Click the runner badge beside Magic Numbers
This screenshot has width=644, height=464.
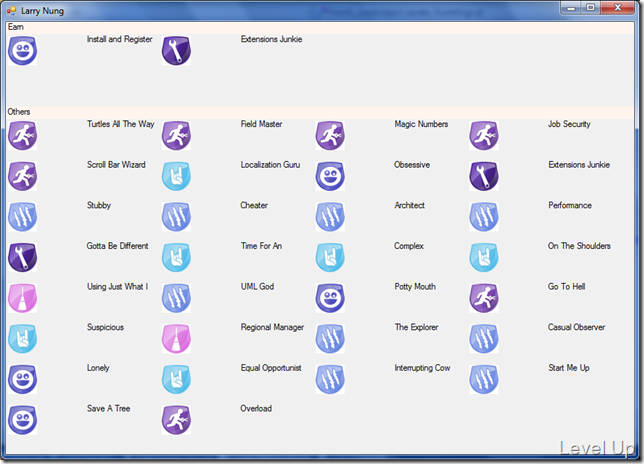coord(330,136)
